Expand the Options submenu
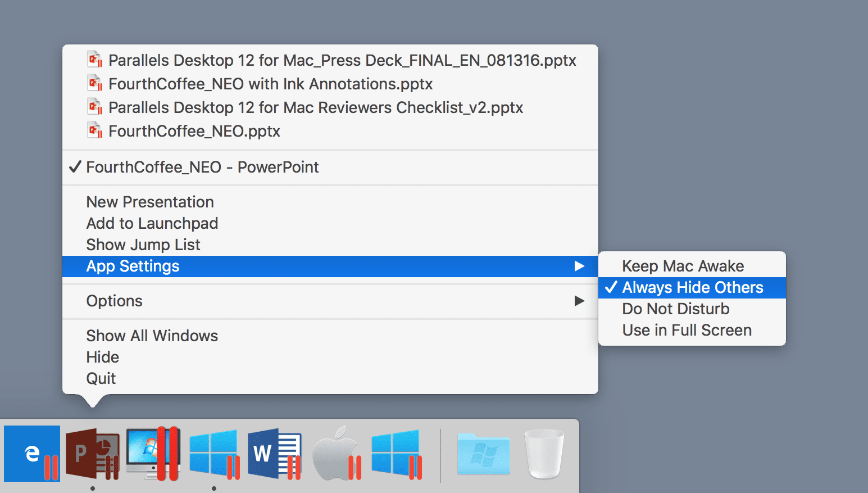Viewport: 868px width, 493px height. pos(330,301)
